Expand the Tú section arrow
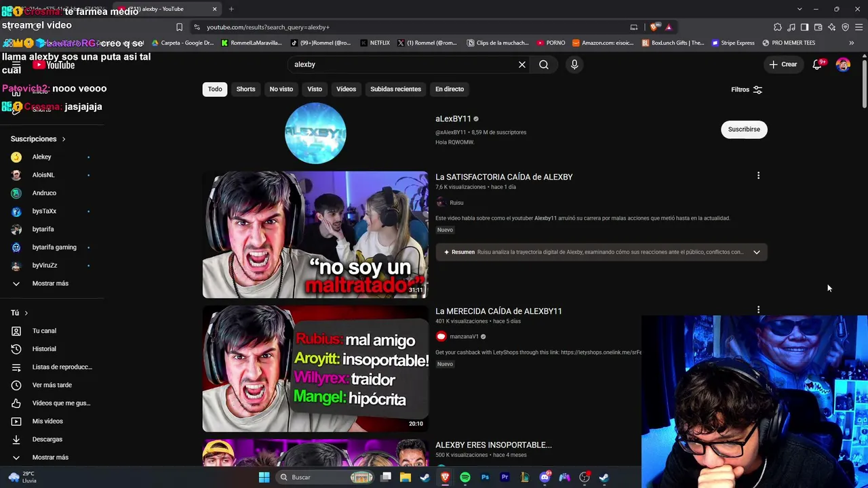This screenshot has width=868, height=488. (26, 313)
